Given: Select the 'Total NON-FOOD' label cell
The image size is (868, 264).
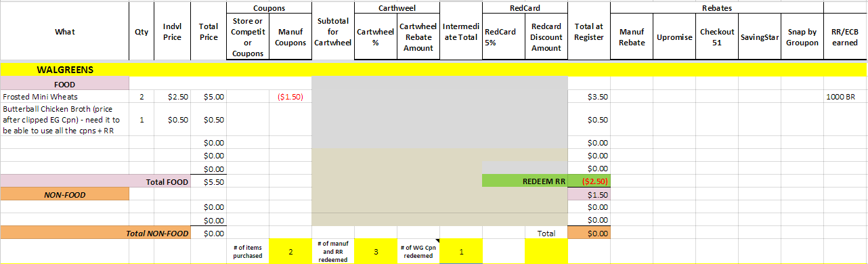Looking at the screenshot, I should tap(95, 233).
